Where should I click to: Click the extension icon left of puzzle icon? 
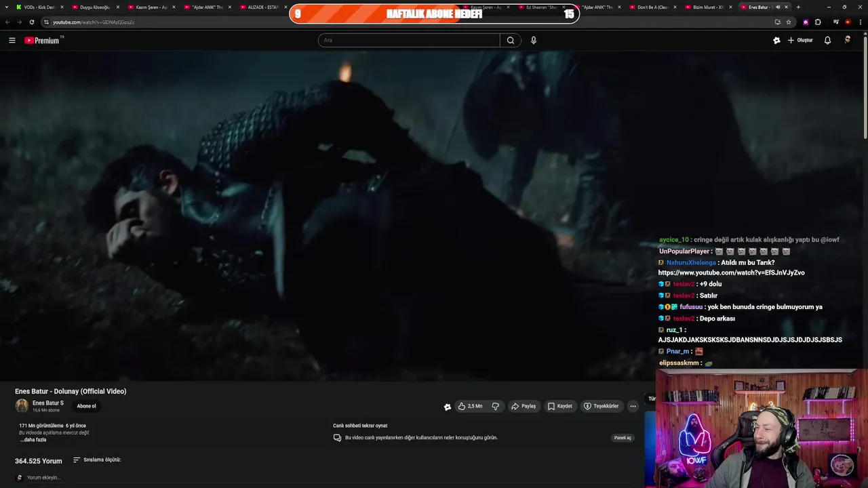(x=806, y=22)
